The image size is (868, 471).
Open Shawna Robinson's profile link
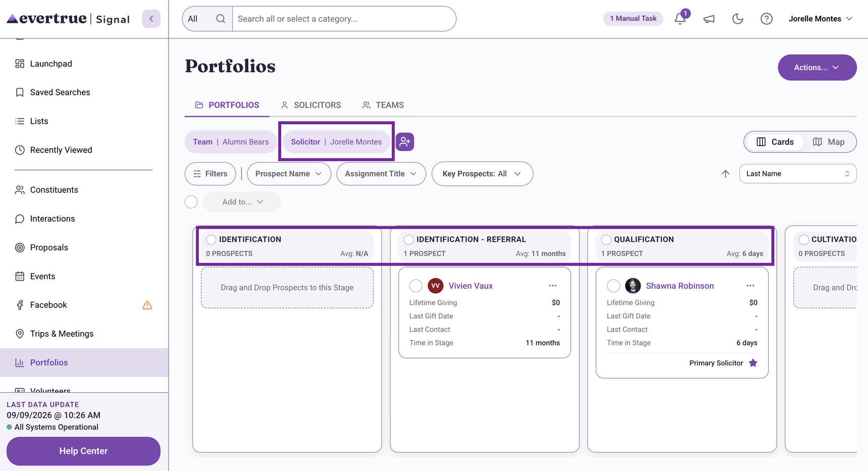click(x=680, y=286)
